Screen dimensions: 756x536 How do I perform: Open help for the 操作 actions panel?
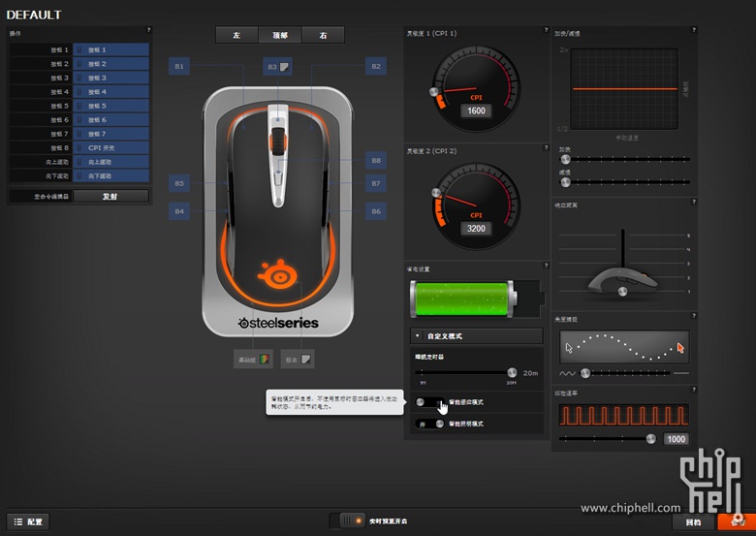tap(148, 30)
